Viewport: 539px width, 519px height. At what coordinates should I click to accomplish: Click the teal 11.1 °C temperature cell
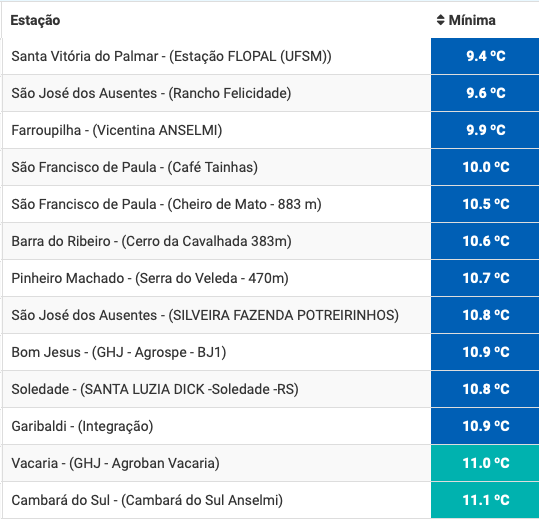(x=485, y=500)
